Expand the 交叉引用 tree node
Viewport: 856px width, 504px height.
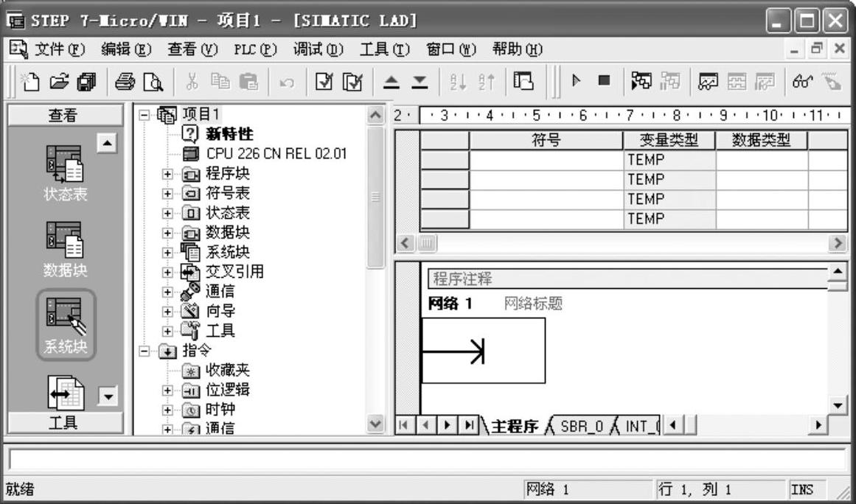pos(167,272)
